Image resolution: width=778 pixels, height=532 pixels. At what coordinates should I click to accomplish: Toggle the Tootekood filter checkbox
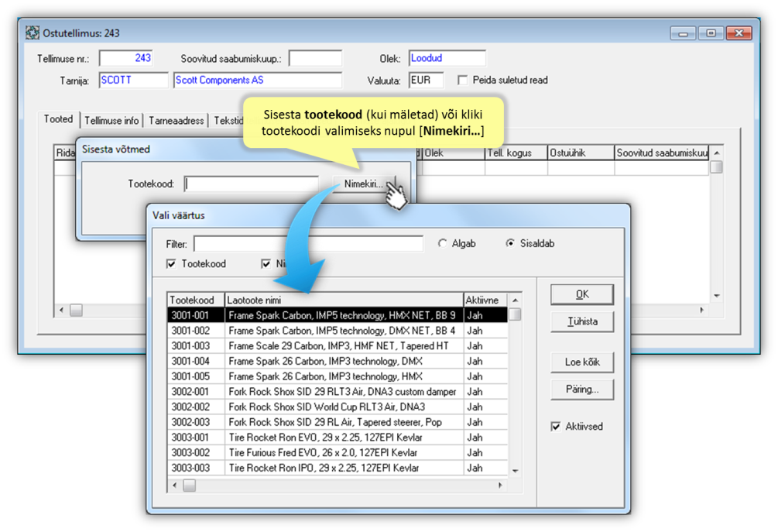pyautogui.click(x=171, y=263)
